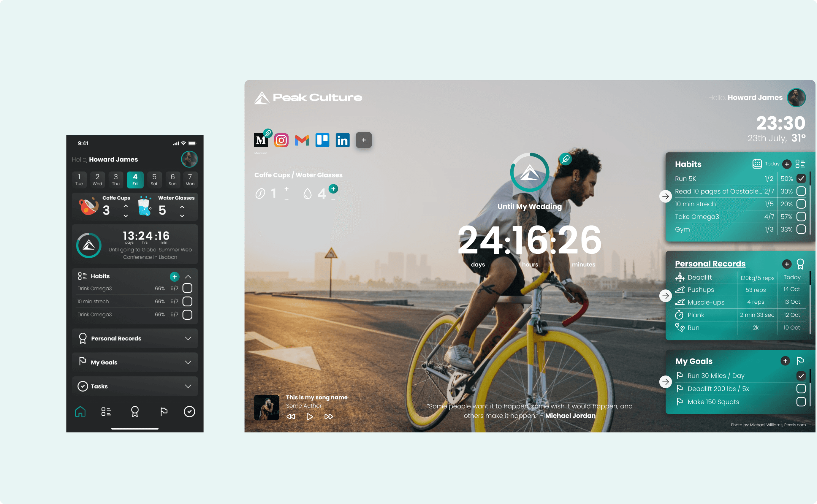Viewport: 817px width, 504px height.
Task: Open the LinkedIn shortcut icon
Action: click(342, 140)
